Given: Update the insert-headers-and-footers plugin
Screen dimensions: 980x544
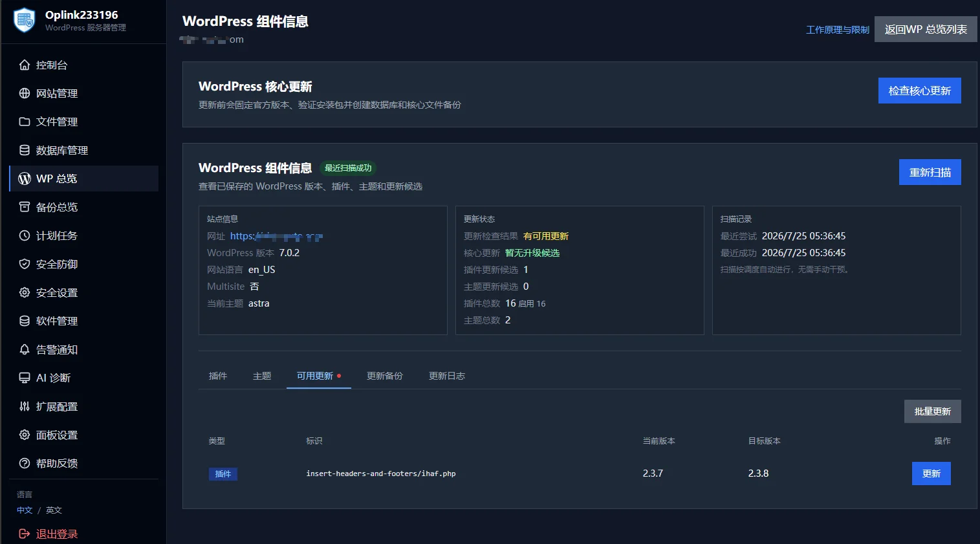Looking at the screenshot, I should tap(931, 473).
